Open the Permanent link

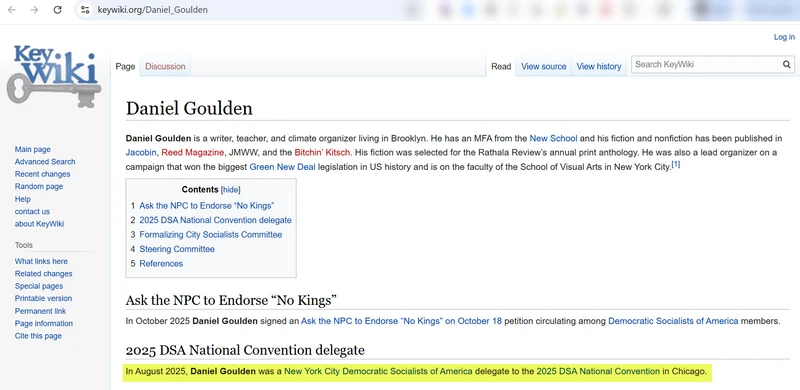(40, 311)
